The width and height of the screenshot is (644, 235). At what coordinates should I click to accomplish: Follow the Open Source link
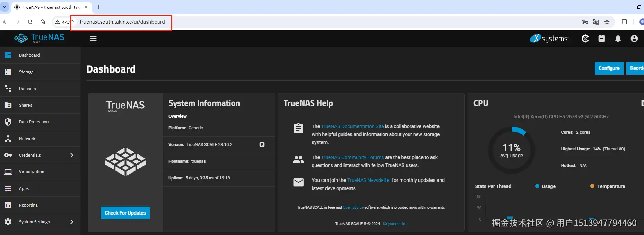pos(353,207)
